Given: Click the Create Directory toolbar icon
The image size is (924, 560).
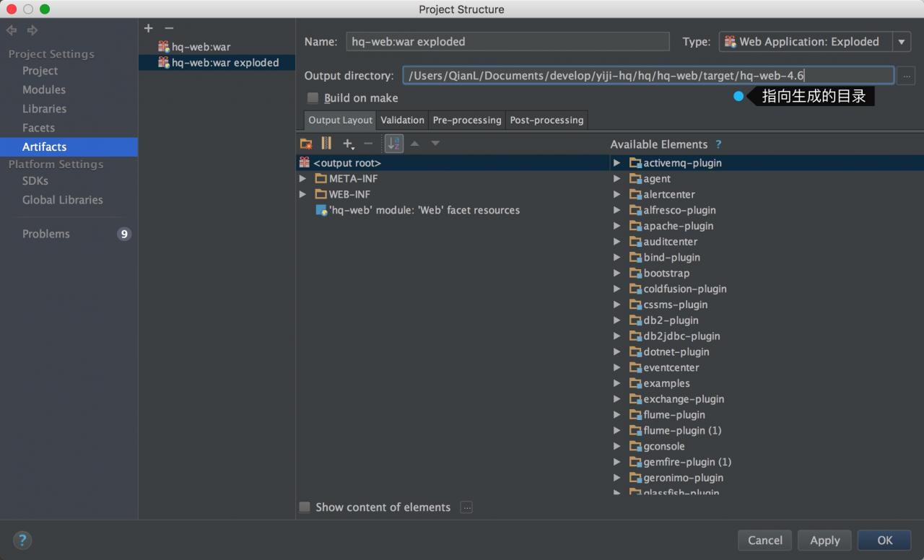Looking at the screenshot, I should tap(306, 144).
